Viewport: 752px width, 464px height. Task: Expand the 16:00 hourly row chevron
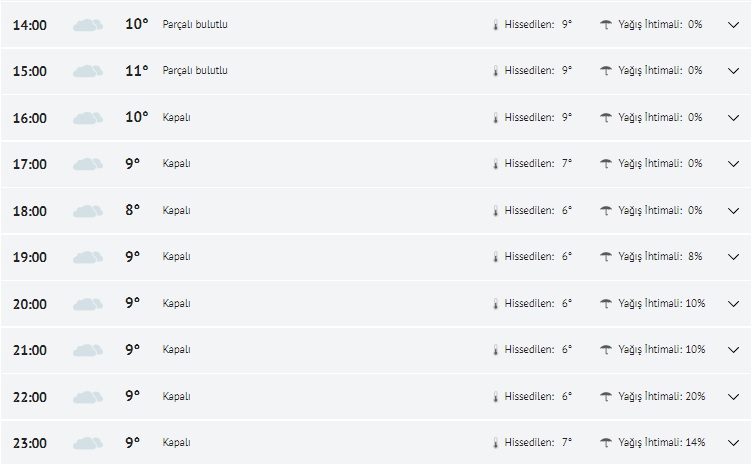733,117
